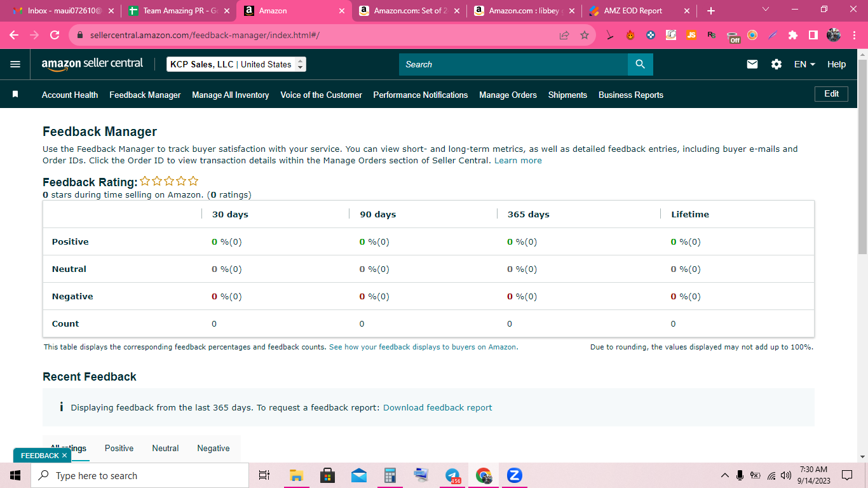Reload the page with the refresh icon
868x488 pixels.
click(x=55, y=35)
